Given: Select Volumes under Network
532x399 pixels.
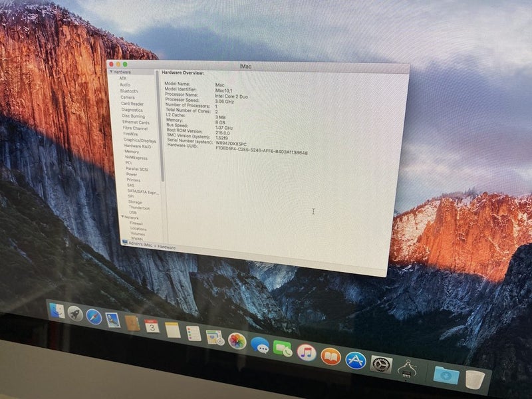Looking at the screenshot, I should pos(138,234).
